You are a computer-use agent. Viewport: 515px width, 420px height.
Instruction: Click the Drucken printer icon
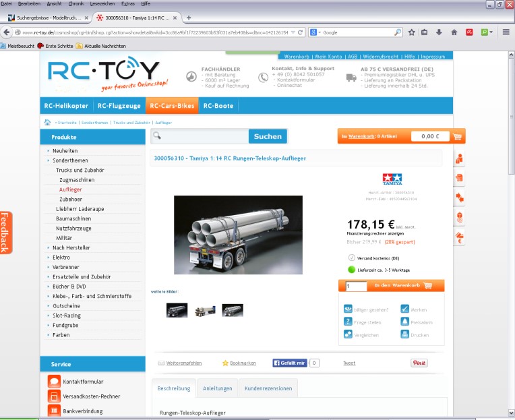(404, 334)
